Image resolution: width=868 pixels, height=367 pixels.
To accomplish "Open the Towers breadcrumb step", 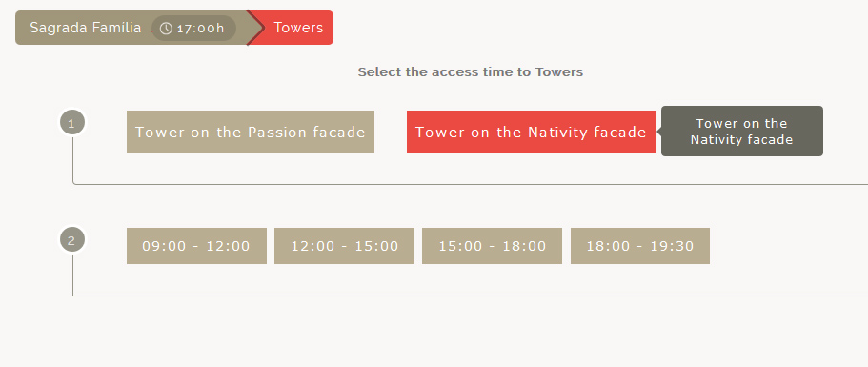I will [x=298, y=28].
